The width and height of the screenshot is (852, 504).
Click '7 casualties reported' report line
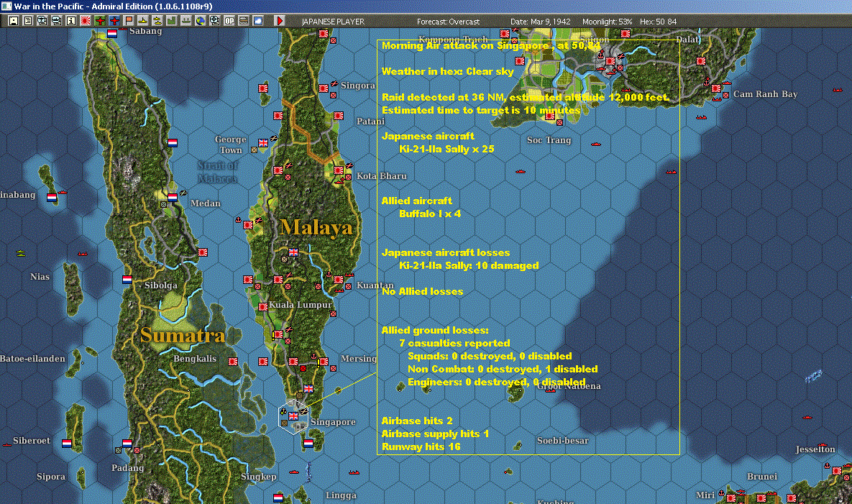click(x=454, y=343)
